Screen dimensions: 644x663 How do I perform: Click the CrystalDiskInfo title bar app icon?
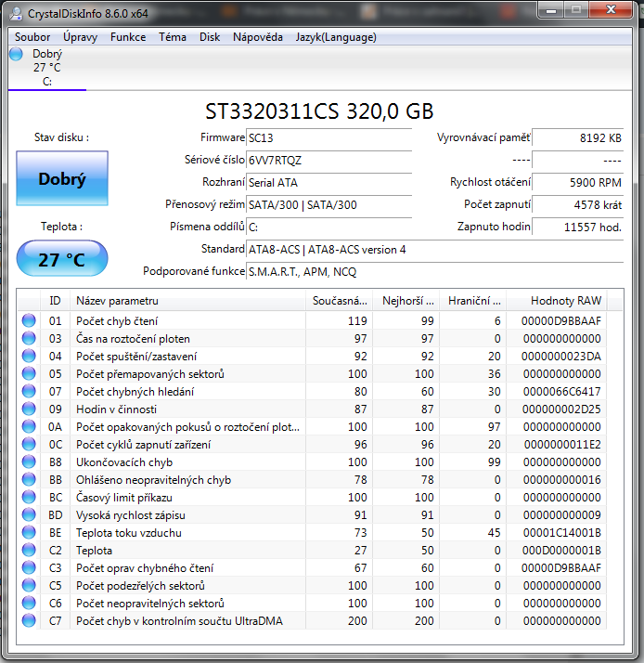(16, 13)
